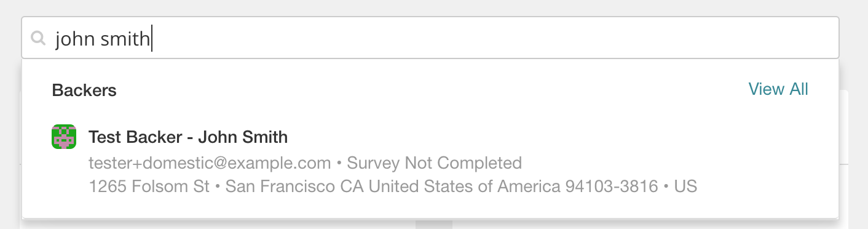This screenshot has width=868, height=229.
Task: Click the trailing US country code
Action: (685, 186)
